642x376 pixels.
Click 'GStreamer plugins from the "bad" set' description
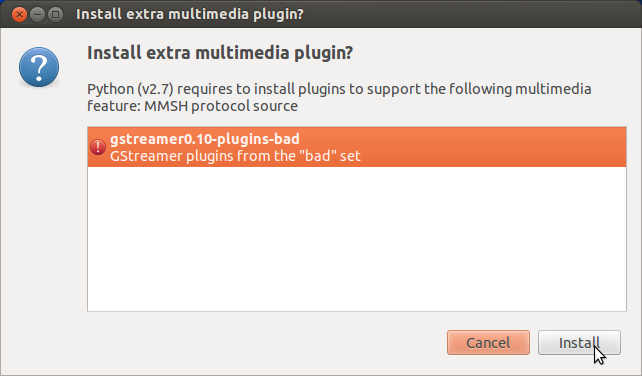click(x=235, y=156)
